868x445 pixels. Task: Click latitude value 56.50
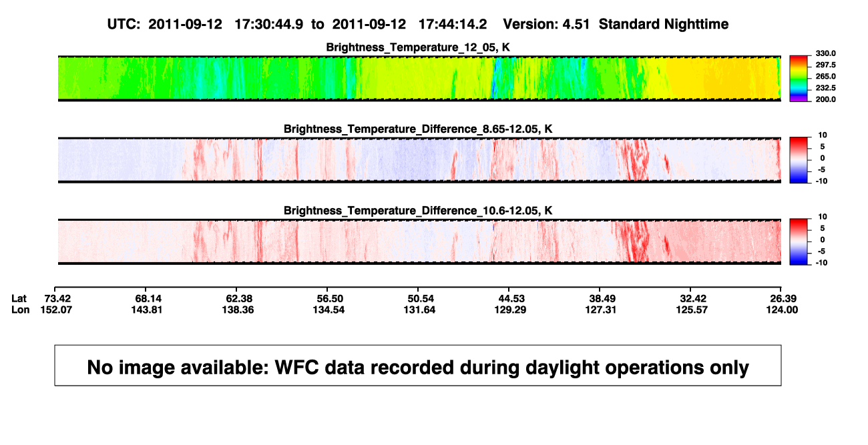click(329, 298)
